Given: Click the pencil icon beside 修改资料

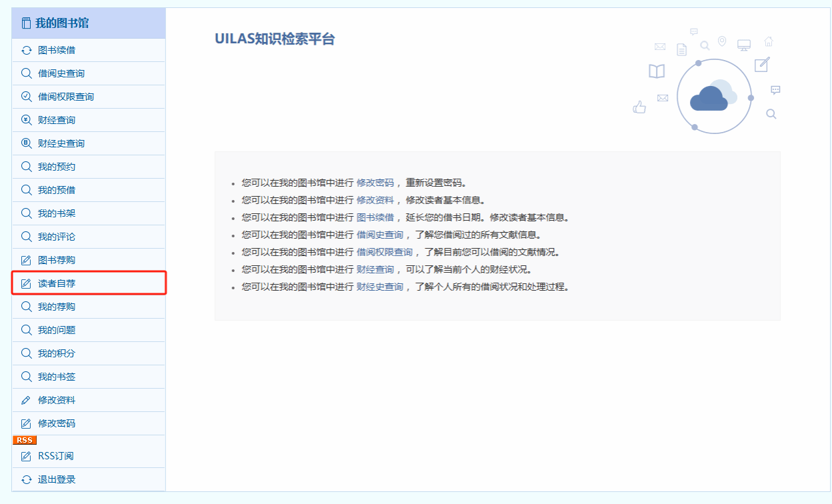Looking at the screenshot, I should coord(27,400).
